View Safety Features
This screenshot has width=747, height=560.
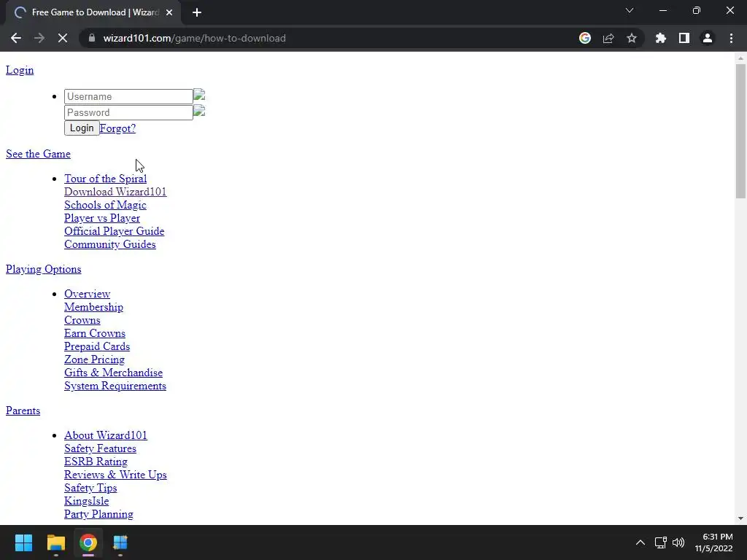100,448
